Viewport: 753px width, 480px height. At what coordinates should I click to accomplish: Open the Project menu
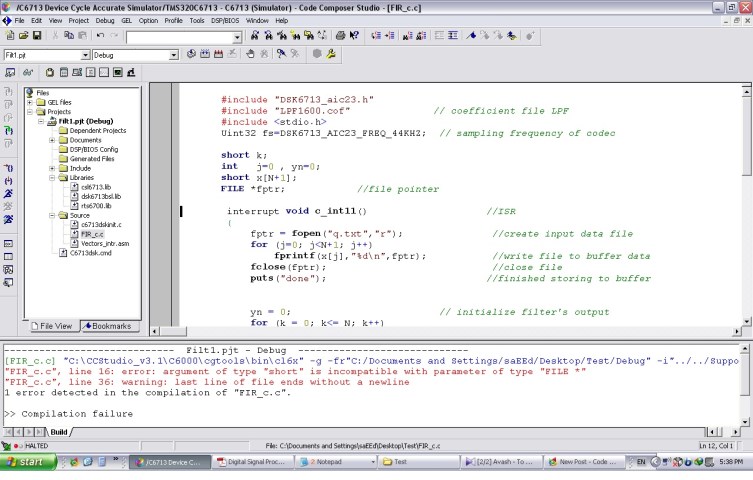78,21
